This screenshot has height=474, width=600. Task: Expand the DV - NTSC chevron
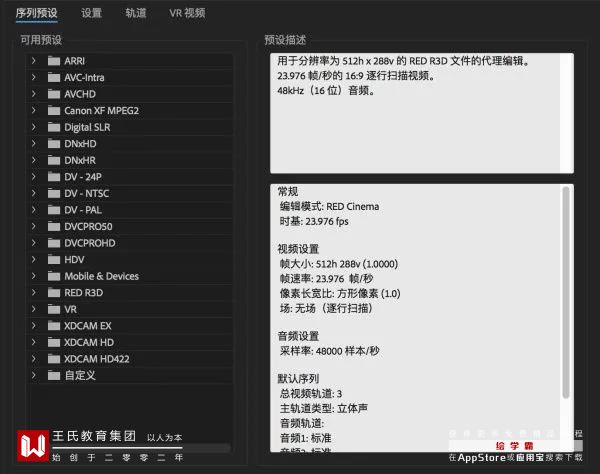pos(34,193)
